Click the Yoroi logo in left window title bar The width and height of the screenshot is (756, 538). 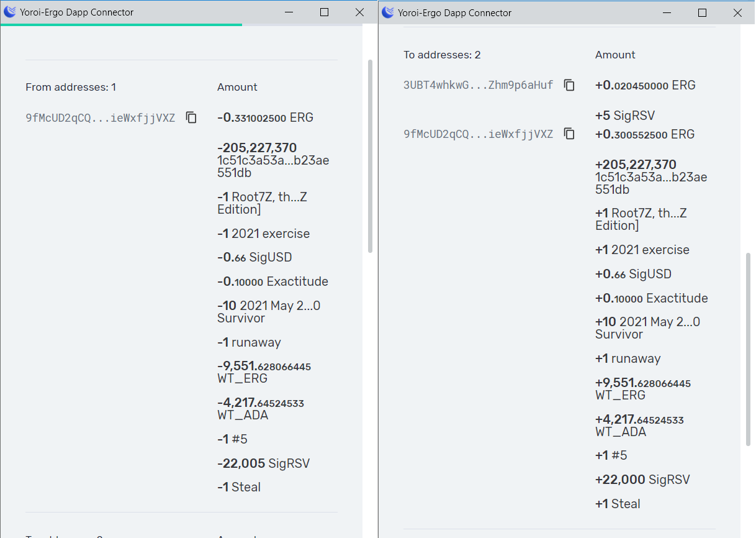point(10,12)
